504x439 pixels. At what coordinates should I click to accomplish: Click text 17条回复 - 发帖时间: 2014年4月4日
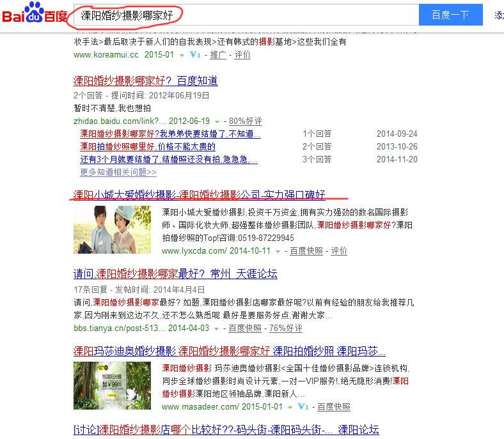click(x=139, y=289)
